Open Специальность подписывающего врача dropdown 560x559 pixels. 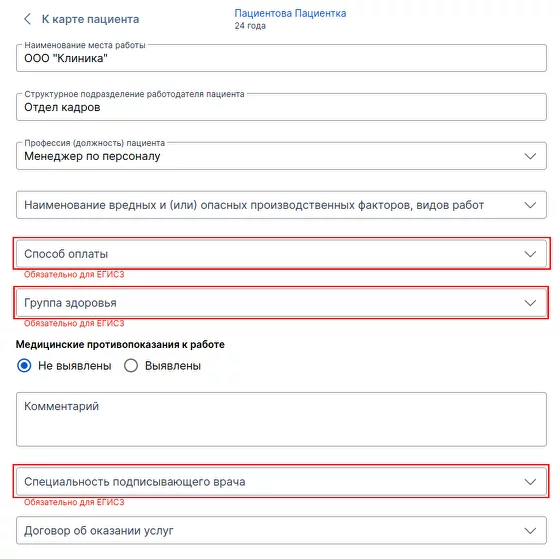(x=281, y=481)
